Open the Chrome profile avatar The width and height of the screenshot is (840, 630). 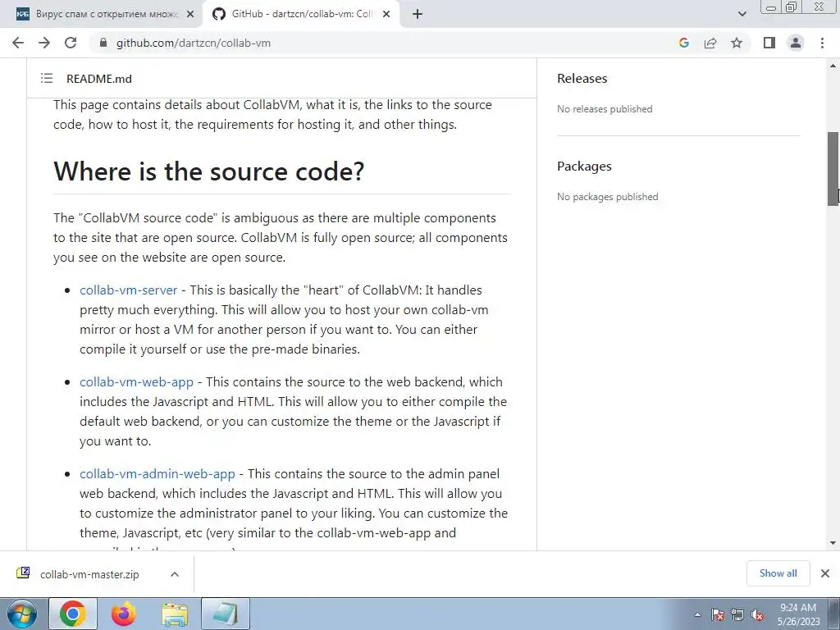[x=796, y=43]
